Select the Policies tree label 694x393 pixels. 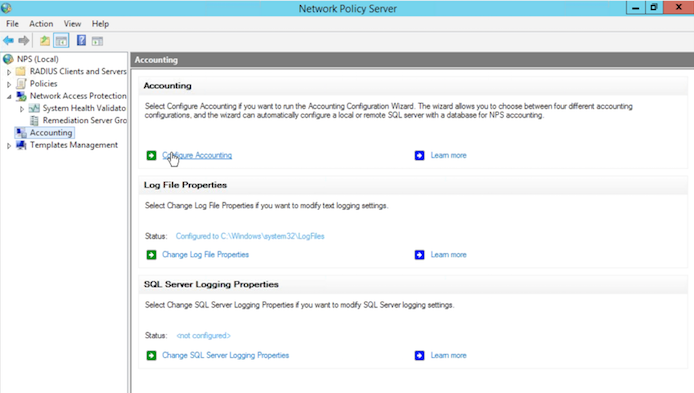[43, 83]
